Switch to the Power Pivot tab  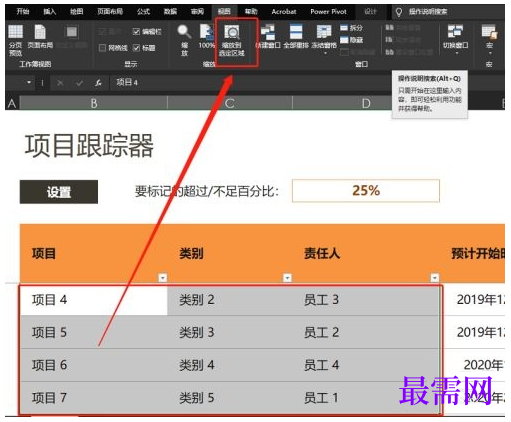click(328, 12)
